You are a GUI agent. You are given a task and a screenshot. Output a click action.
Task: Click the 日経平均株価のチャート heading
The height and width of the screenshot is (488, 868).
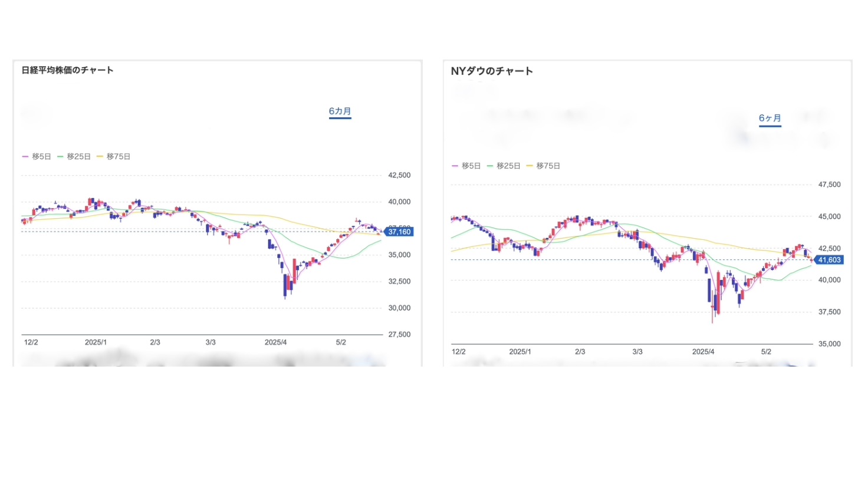click(67, 70)
